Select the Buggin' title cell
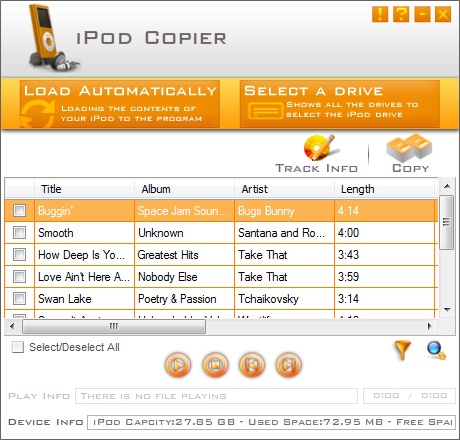Image resolution: width=460 pixels, height=440 pixels. 84,211
